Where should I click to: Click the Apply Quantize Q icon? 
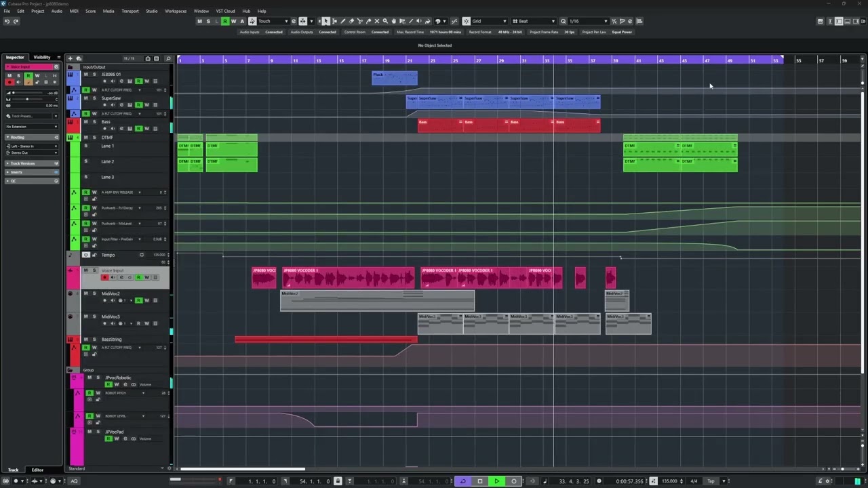(563, 21)
